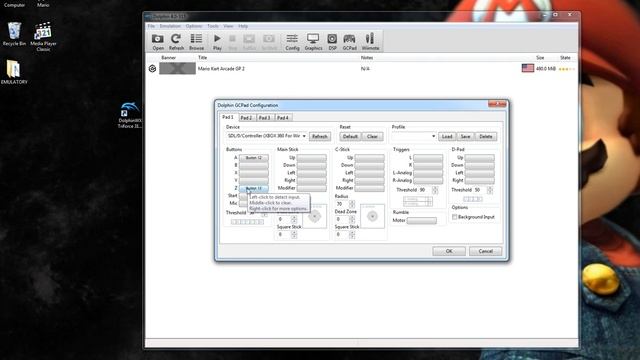Click the Z button mapping field

click(x=253, y=188)
